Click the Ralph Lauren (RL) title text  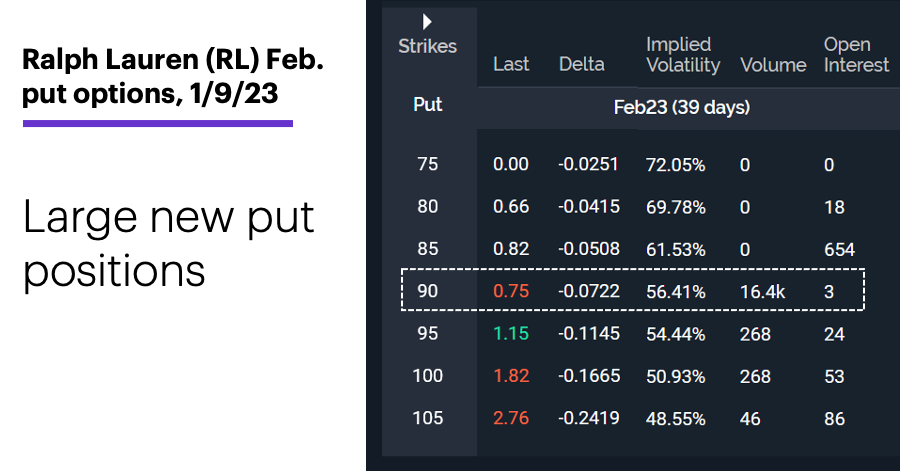point(173,60)
